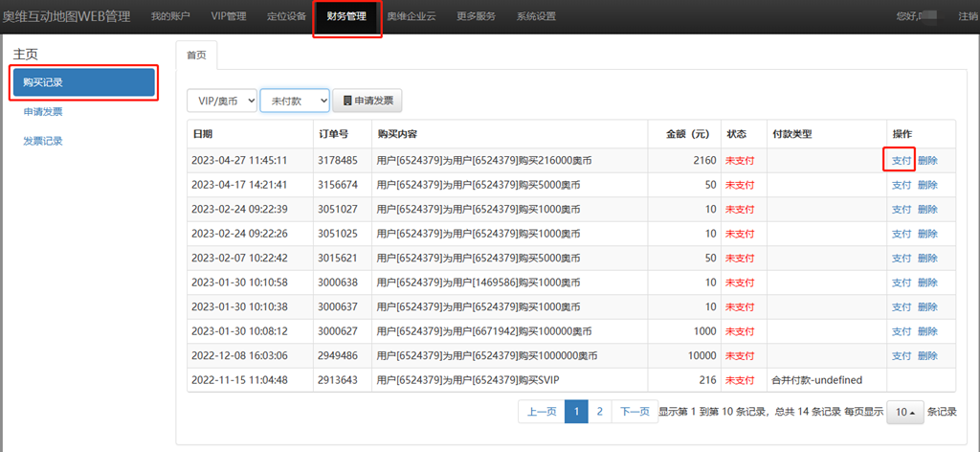This screenshot has width=980, height=452.
Task: Click the 上一页 pagination button
Action: pos(542,412)
